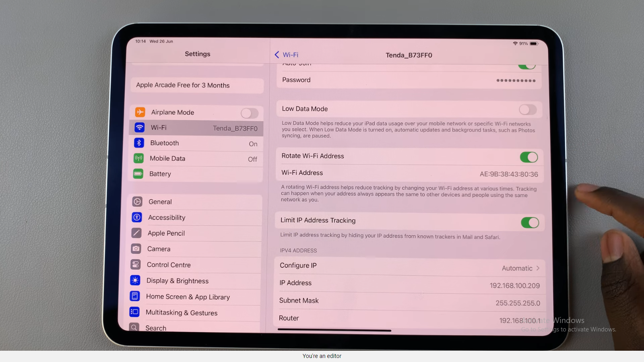
Task: Tap the Apple Pencil icon
Action: (x=136, y=233)
